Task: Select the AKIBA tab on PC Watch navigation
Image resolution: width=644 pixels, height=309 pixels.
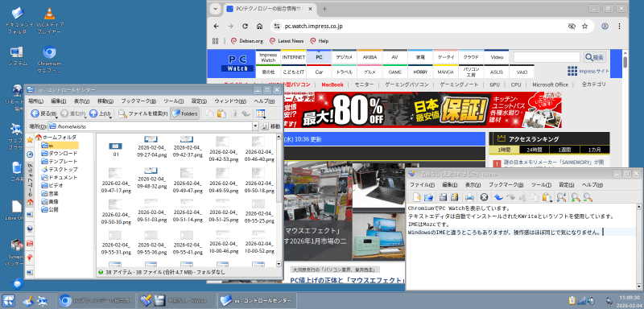Action: (x=369, y=57)
